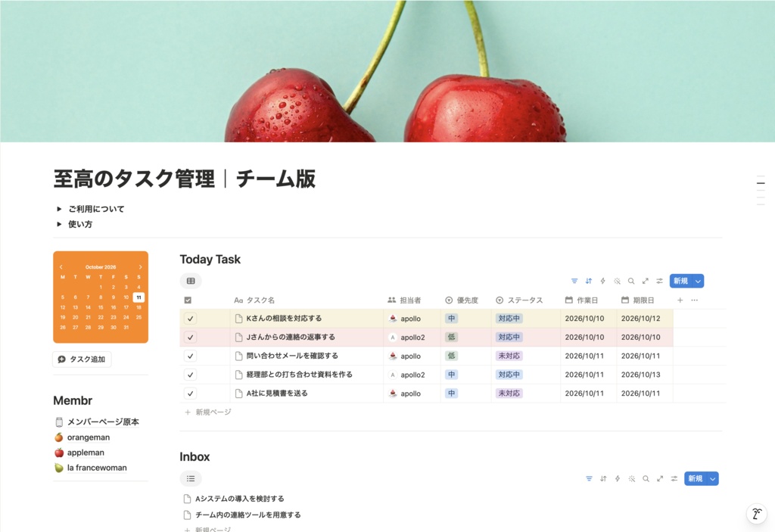
Task: Open the three-dot menu beside the column headers
Action: (x=695, y=300)
